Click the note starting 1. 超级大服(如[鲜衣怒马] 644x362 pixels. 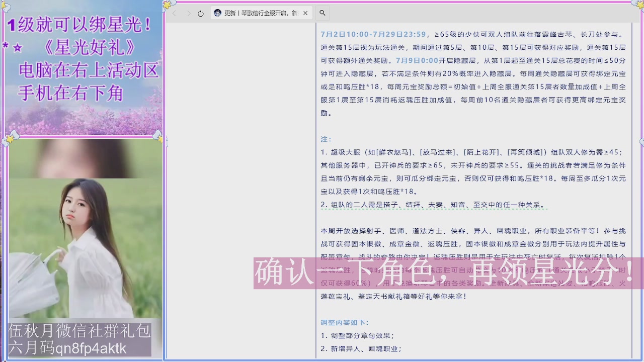tap(473, 172)
